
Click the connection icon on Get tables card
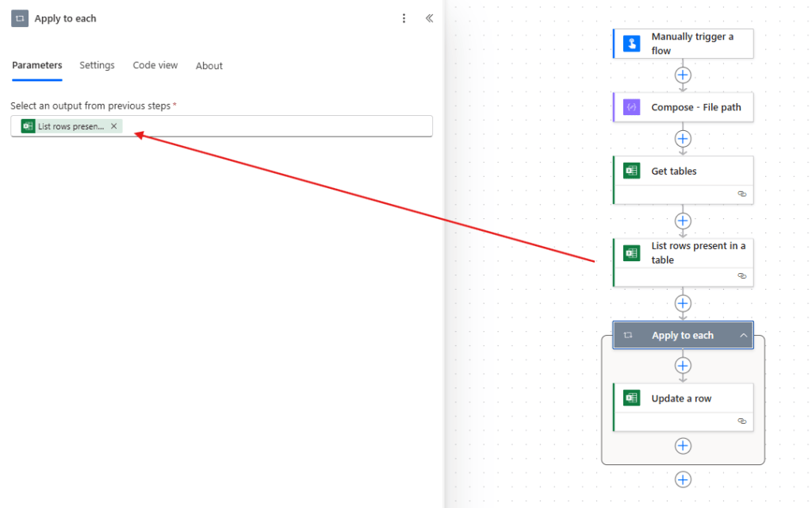(x=742, y=194)
